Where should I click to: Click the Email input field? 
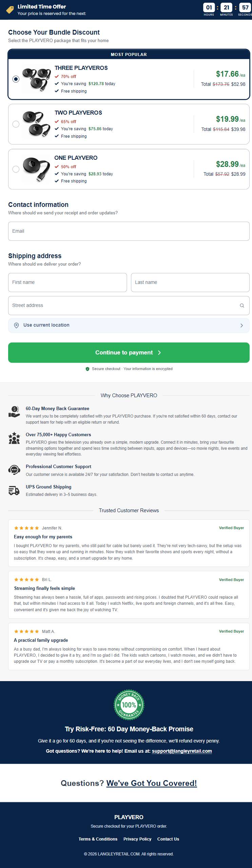point(129,231)
